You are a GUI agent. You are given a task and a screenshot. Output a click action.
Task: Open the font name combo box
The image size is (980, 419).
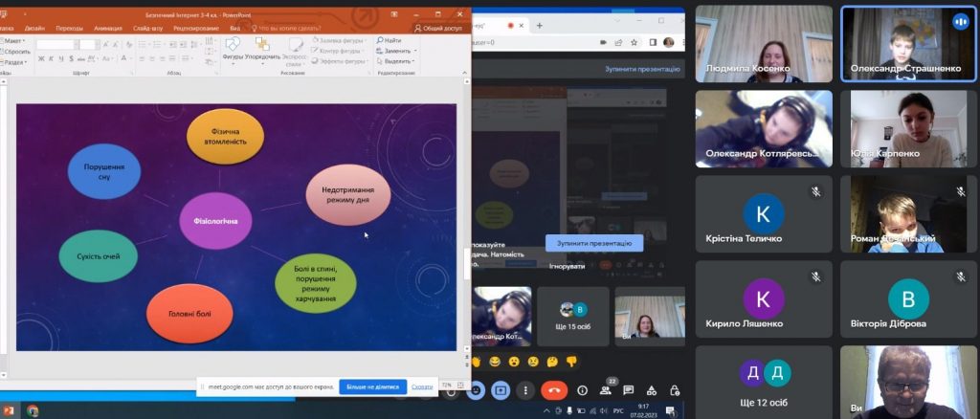(56, 44)
